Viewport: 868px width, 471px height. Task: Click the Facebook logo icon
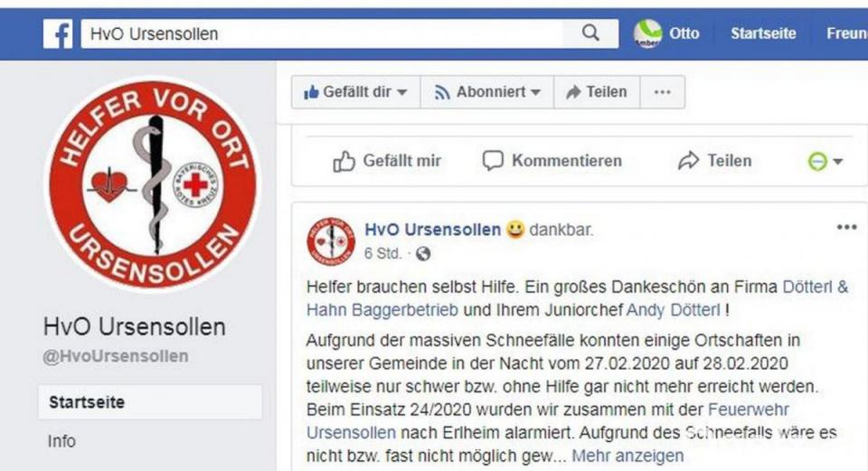pyautogui.click(x=58, y=33)
